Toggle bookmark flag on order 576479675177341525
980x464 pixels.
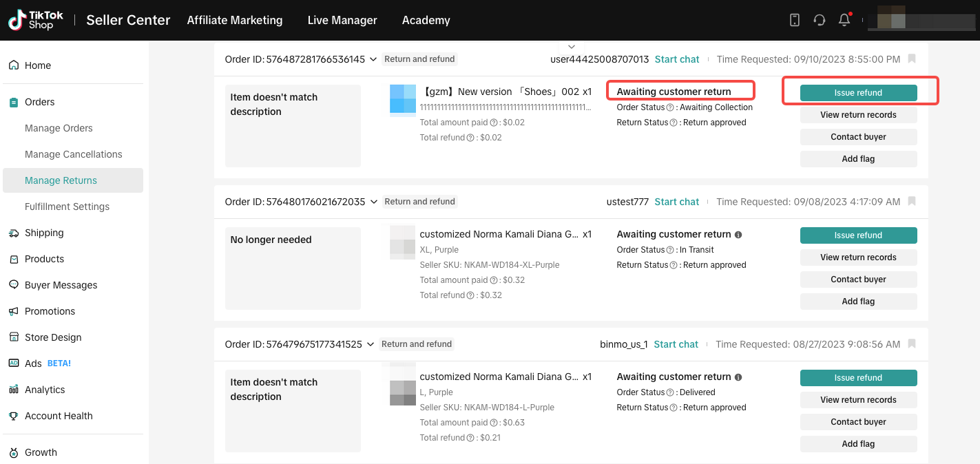click(912, 344)
